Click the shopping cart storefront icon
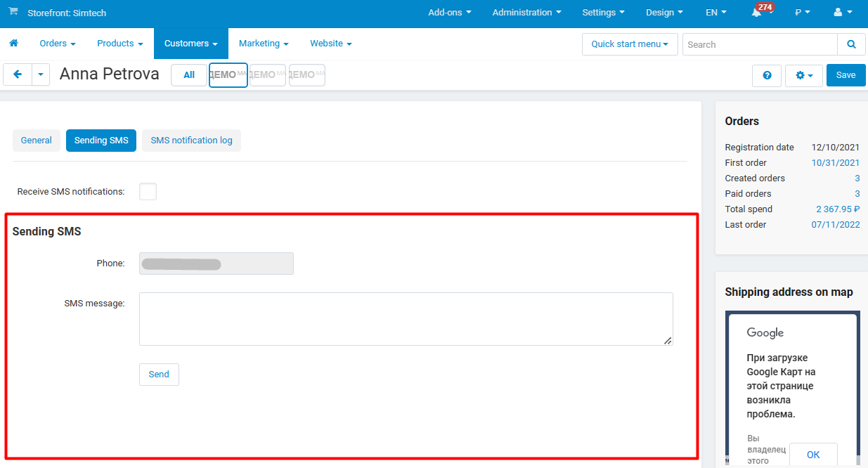 tap(13, 12)
